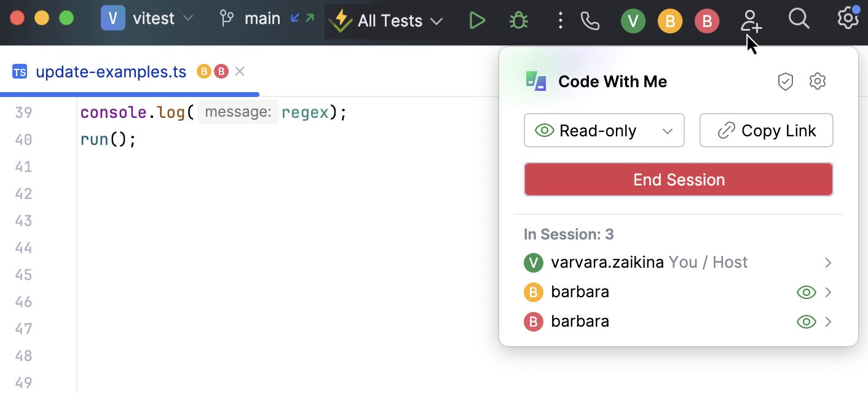This screenshot has height=393, width=868.
Task: Start debugging with the bug icon
Action: (519, 21)
